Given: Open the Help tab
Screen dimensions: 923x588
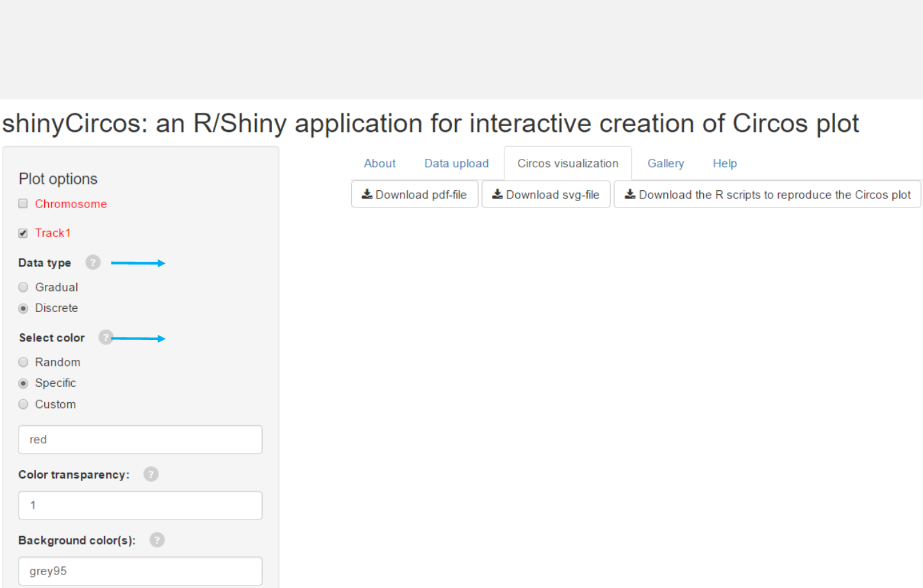Looking at the screenshot, I should point(725,163).
